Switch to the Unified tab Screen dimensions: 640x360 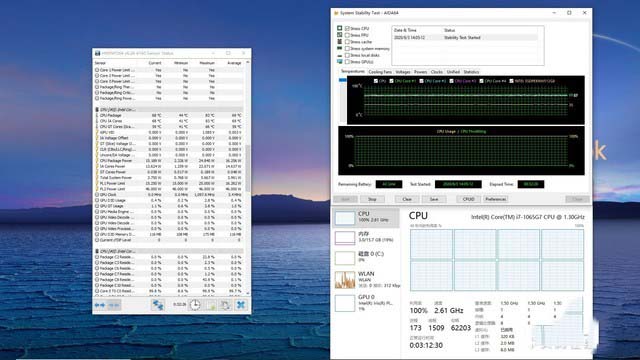(x=453, y=72)
